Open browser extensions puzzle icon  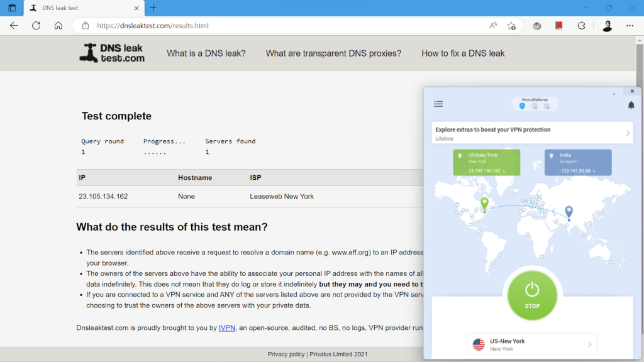click(x=581, y=26)
